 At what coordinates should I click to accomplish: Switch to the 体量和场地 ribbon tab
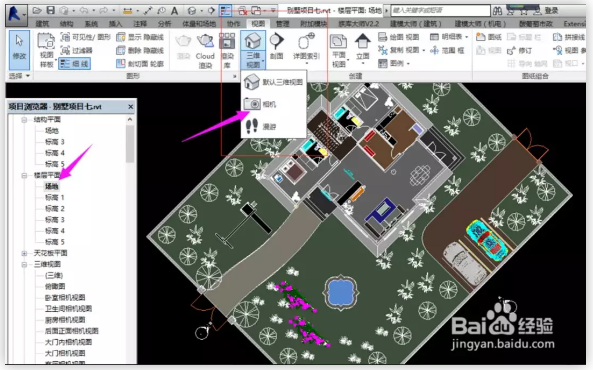(x=199, y=24)
